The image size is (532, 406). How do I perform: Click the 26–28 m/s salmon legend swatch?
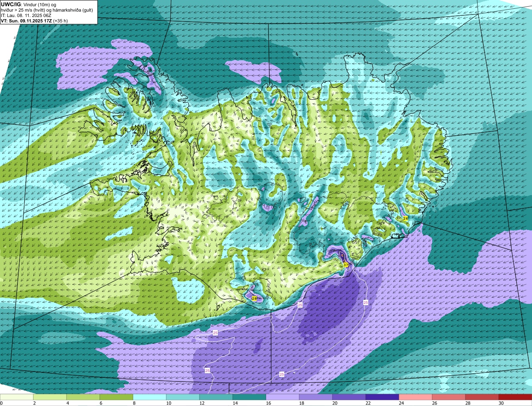pos(449,397)
